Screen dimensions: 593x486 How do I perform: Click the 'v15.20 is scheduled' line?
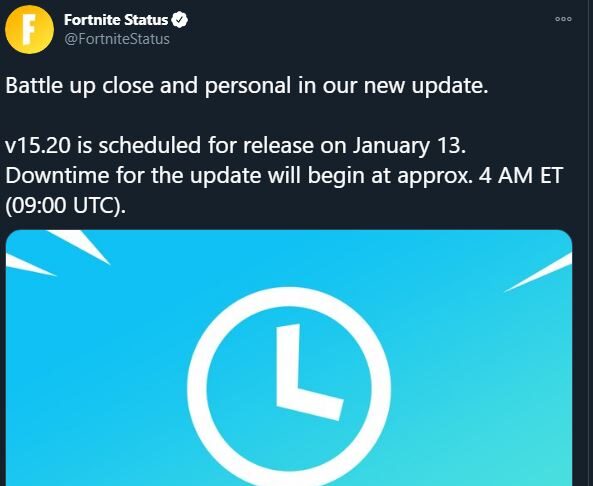(x=235, y=145)
